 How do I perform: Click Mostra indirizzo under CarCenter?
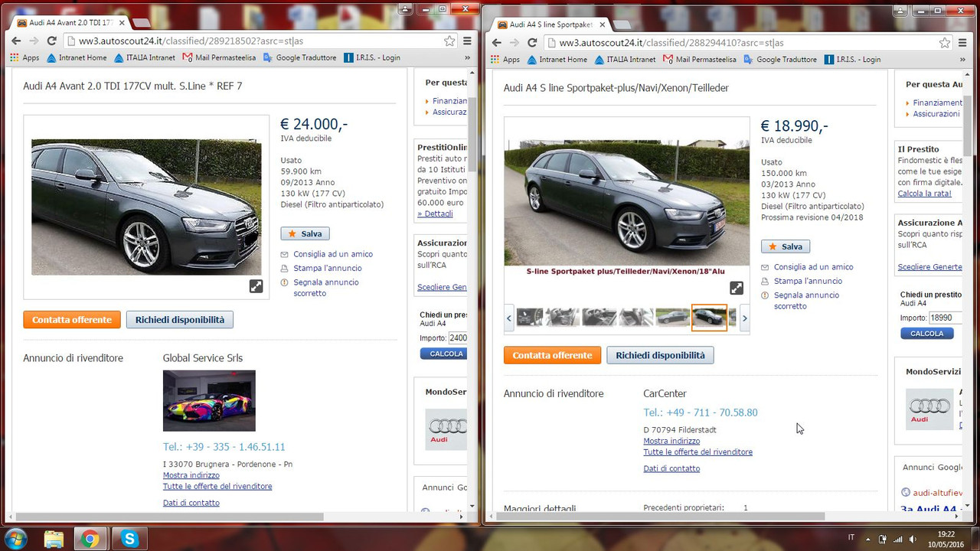671,441
